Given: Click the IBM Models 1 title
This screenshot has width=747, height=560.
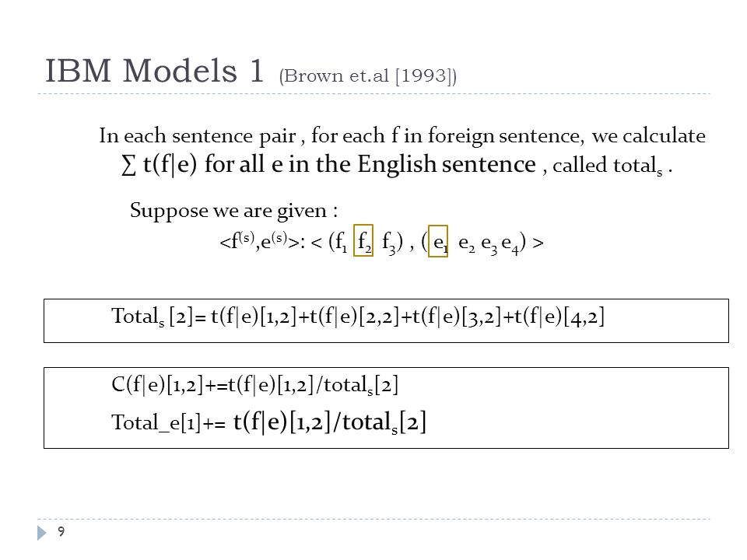Looking at the screenshot, I should [x=154, y=71].
